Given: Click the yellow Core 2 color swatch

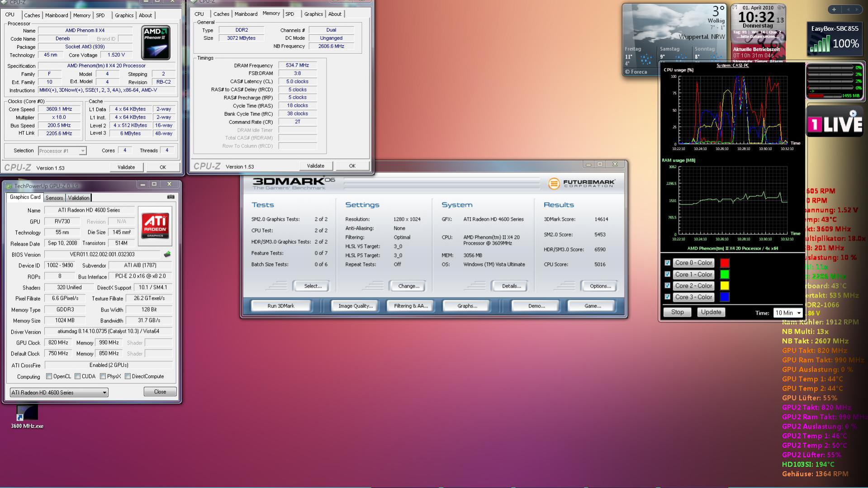Looking at the screenshot, I should (725, 286).
